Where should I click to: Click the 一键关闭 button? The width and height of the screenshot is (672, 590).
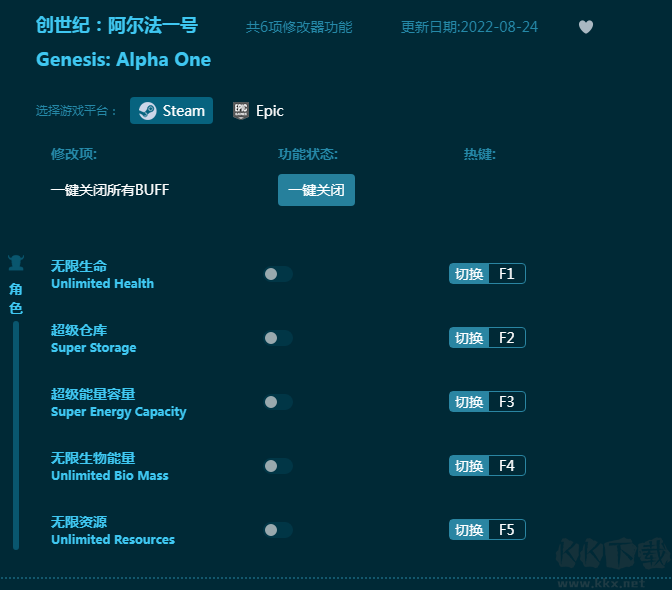[x=316, y=190]
